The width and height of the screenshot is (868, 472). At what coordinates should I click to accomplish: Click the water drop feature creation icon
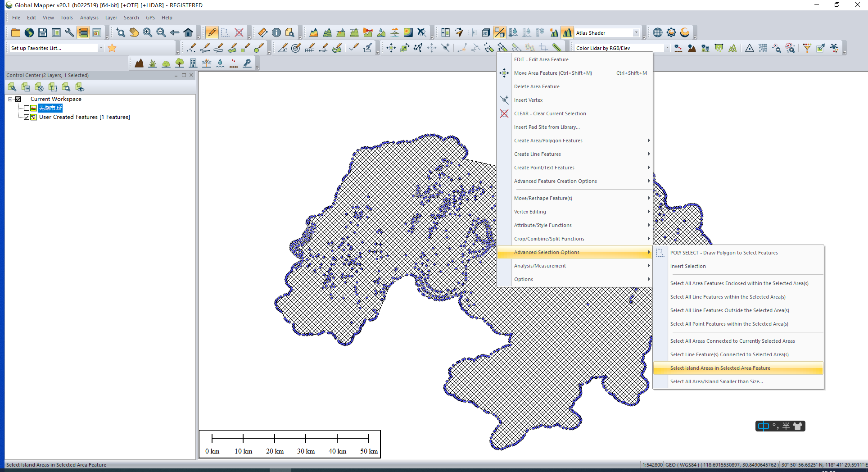(220, 63)
